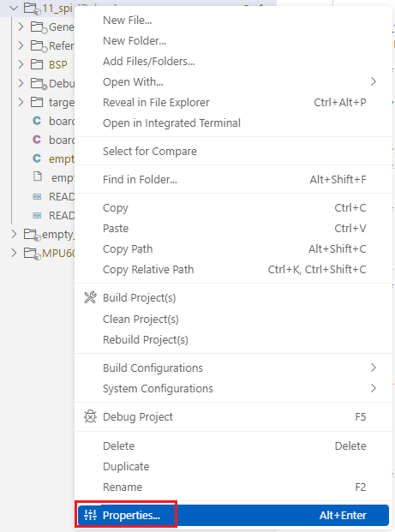395x532 pixels.
Task: Click the BSP folder icon
Action: pyautogui.click(x=37, y=64)
